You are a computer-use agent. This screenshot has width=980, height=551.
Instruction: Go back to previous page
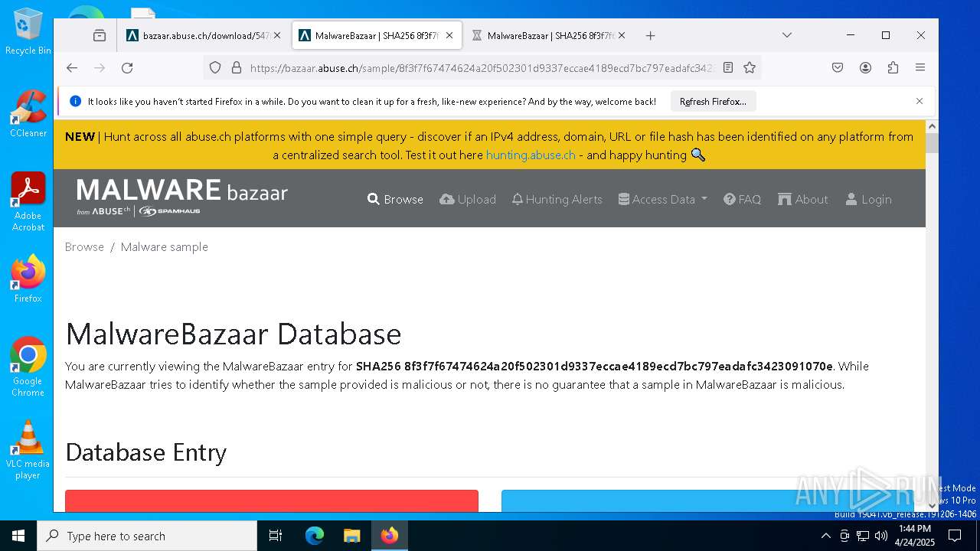(72, 67)
